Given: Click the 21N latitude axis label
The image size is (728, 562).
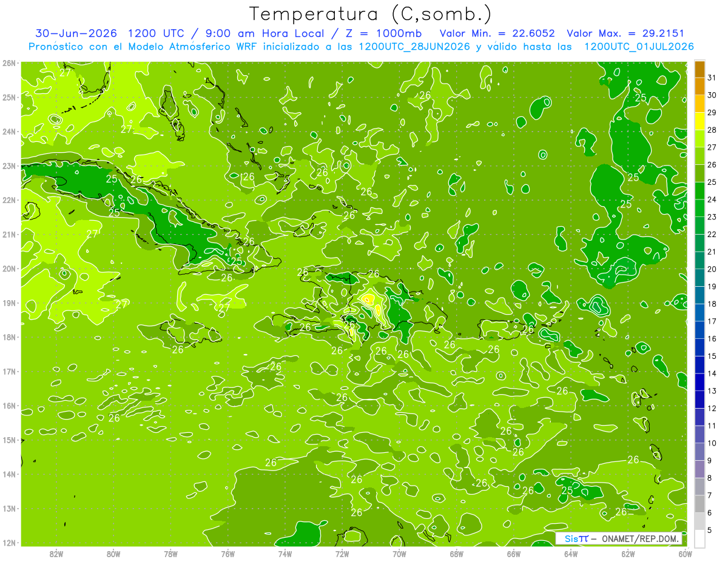Looking at the screenshot, I should [x=8, y=235].
